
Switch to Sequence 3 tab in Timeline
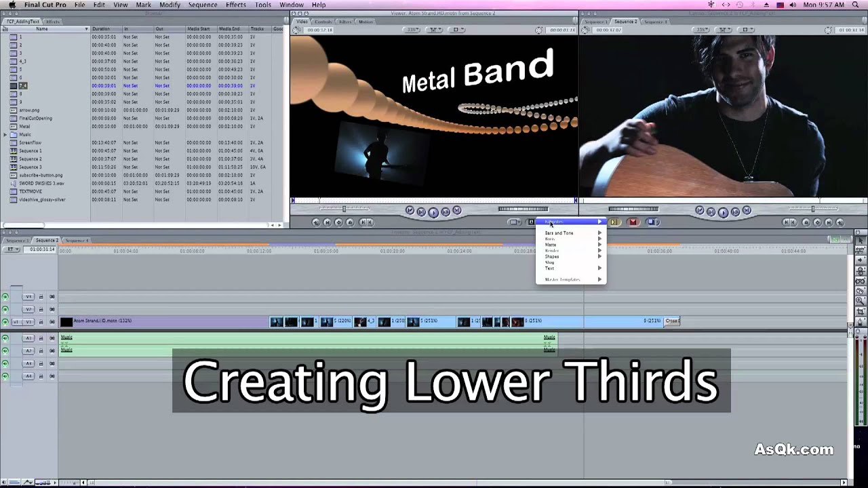coord(77,240)
